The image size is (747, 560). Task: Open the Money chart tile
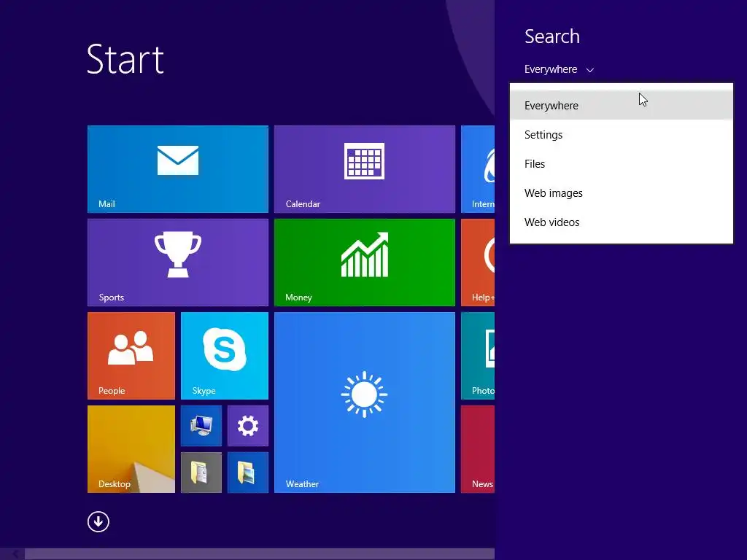point(365,262)
